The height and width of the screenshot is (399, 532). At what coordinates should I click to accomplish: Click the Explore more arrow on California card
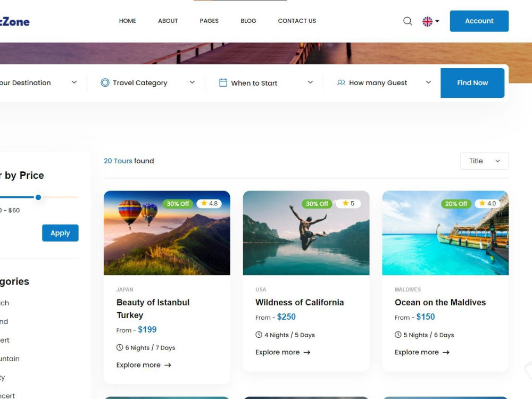[x=307, y=353]
